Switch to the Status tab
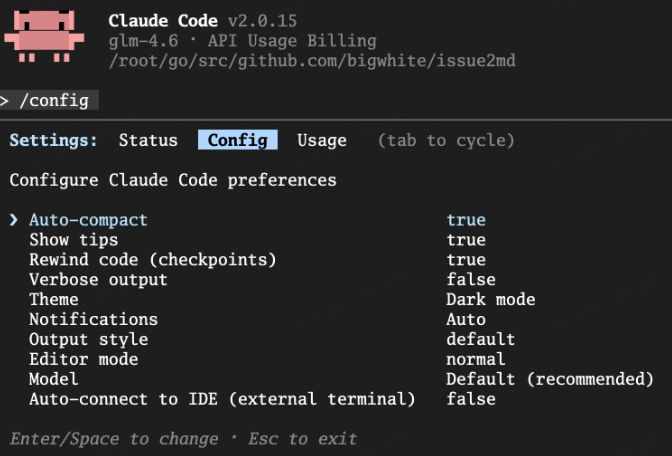Screen dimensions: 672x456 148,141
